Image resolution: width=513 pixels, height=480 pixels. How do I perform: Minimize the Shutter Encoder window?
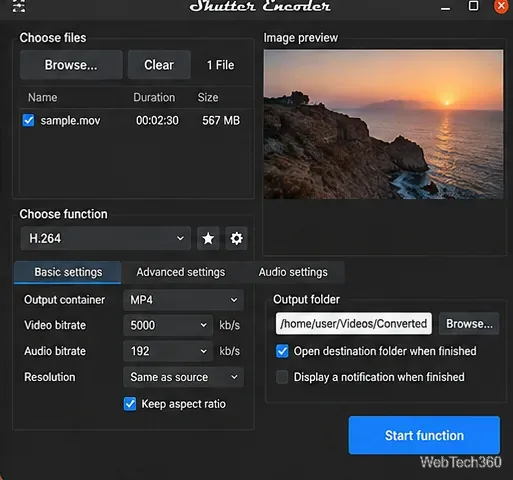445,8
